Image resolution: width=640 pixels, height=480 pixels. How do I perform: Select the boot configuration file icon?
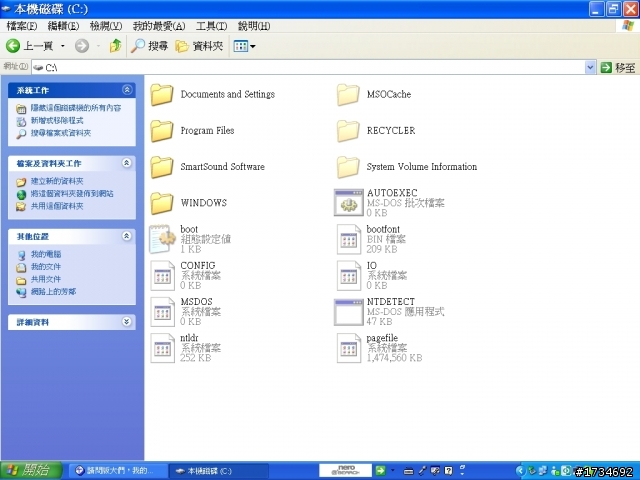tap(162, 239)
